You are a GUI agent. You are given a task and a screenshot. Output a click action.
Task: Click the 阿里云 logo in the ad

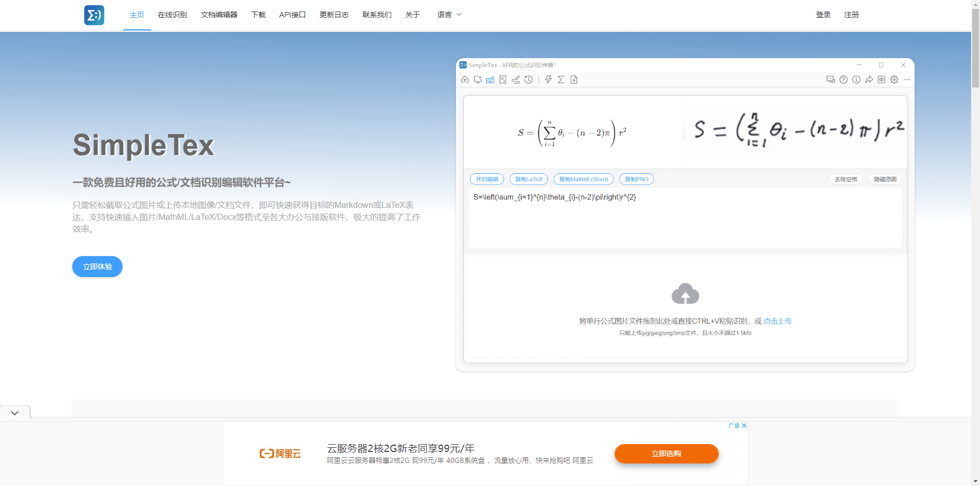[280, 454]
